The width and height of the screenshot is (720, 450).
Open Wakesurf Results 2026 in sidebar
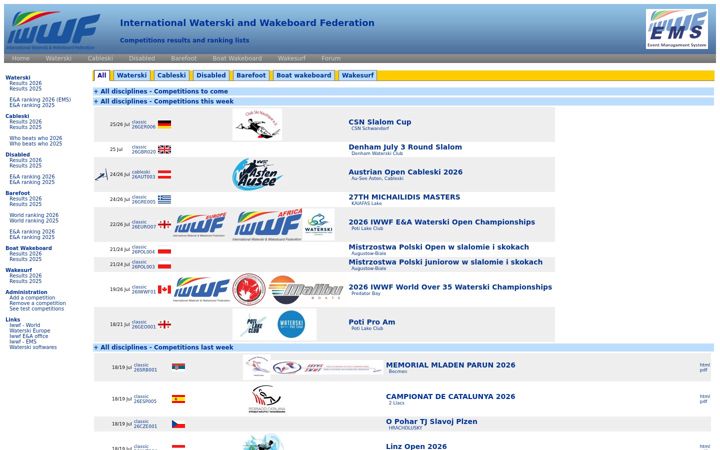pyautogui.click(x=26, y=276)
